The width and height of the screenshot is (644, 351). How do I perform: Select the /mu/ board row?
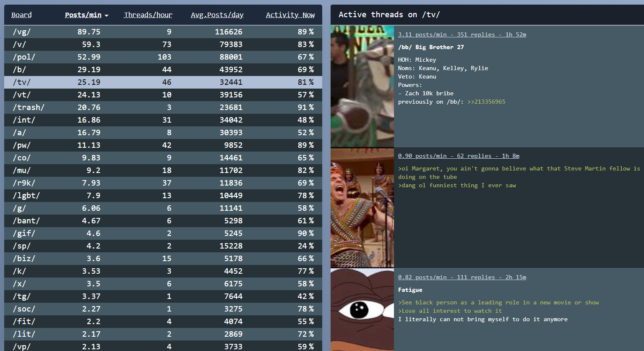[x=163, y=170]
